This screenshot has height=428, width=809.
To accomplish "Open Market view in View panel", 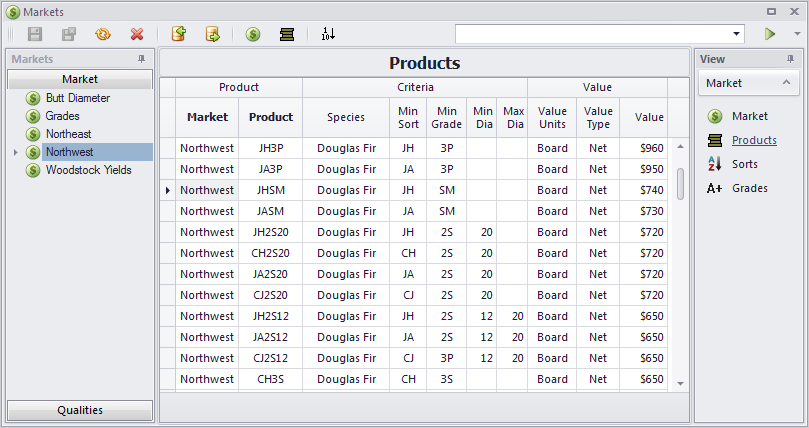I will (750, 116).
